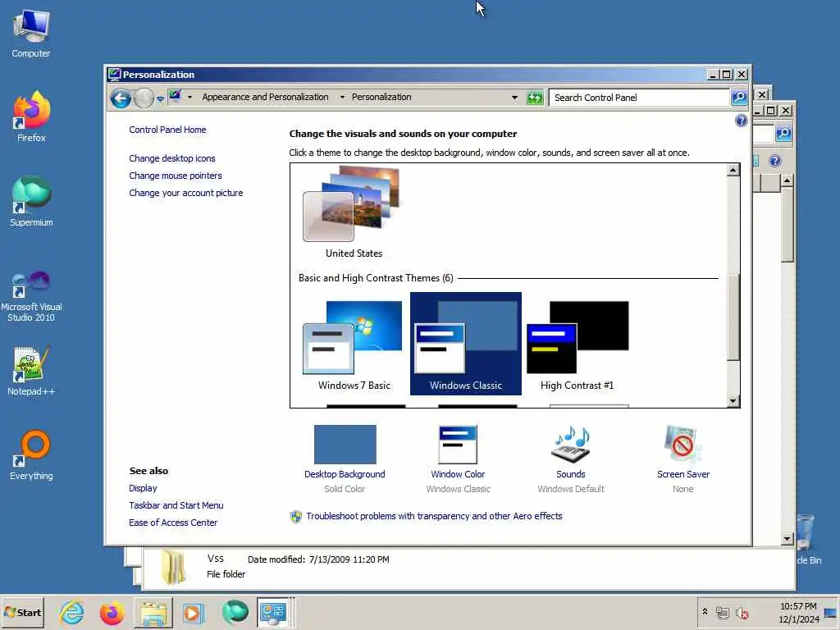Open Taskbar and Start Menu link
Viewport: 840px width, 630px height.
pyautogui.click(x=176, y=505)
